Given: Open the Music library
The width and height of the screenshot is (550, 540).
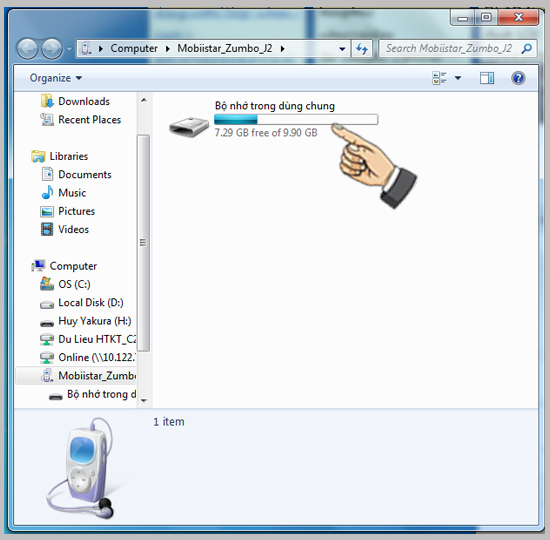Looking at the screenshot, I should 72,193.
